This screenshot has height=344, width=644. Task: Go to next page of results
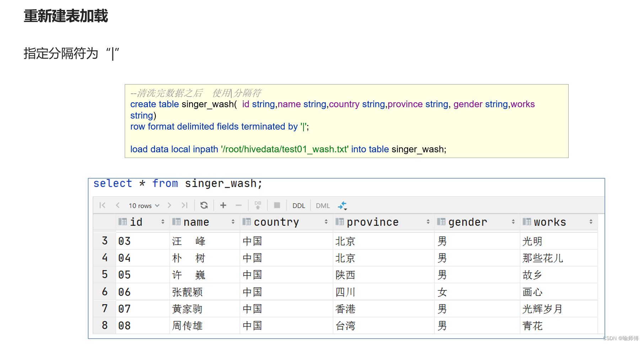tap(170, 205)
